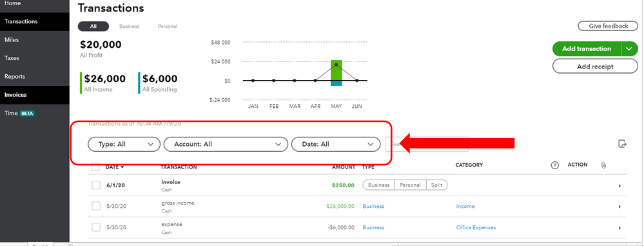This screenshot has width=644, height=246.
Task: Select Transactions in the sidebar
Action: point(35,21)
